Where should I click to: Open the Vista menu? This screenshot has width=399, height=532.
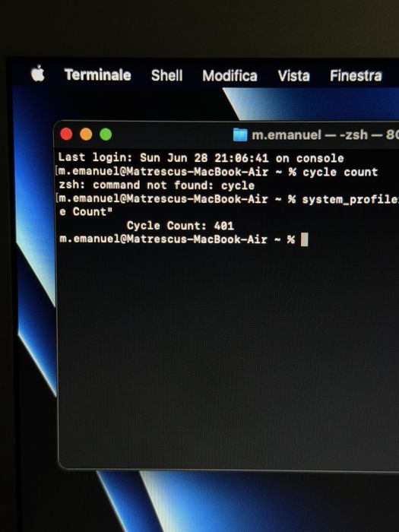(x=293, y=75)
